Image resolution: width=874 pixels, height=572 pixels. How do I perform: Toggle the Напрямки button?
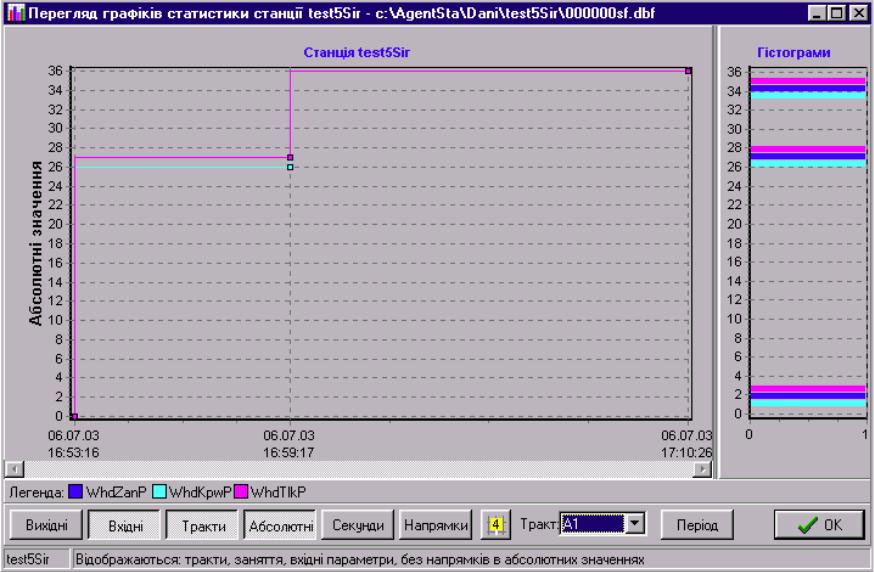435,525
